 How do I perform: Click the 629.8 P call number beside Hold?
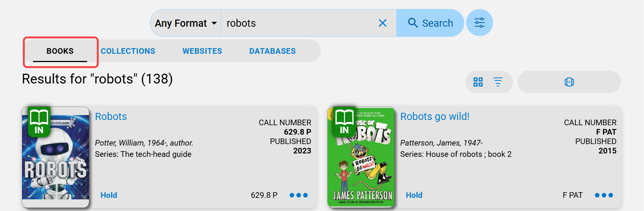[x=264, y=195]
